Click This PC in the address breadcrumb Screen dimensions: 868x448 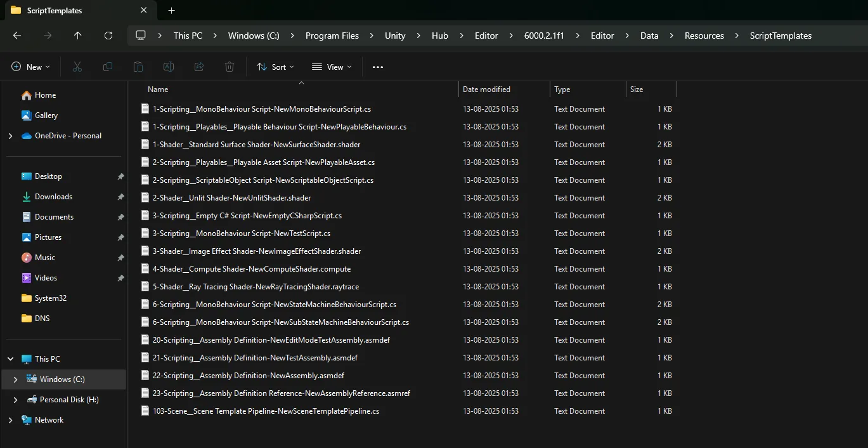pyautogui.click(x=188, y=36)
